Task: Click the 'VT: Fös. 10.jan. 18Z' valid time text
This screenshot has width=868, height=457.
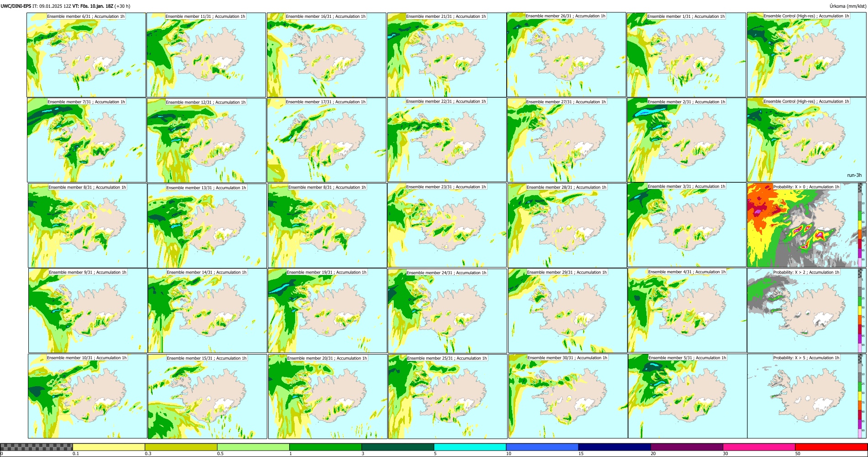Action: [93, 6]
